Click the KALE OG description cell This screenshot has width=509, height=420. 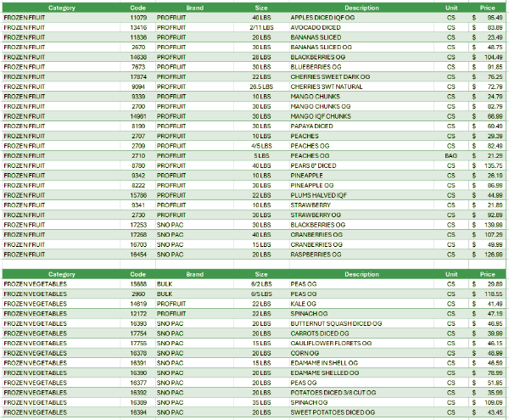pyautogui.click(x=304, y=303)
